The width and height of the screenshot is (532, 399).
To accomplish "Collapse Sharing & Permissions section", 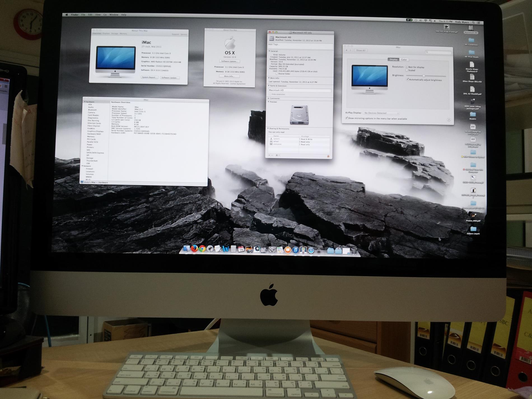I will click(268, 128).
